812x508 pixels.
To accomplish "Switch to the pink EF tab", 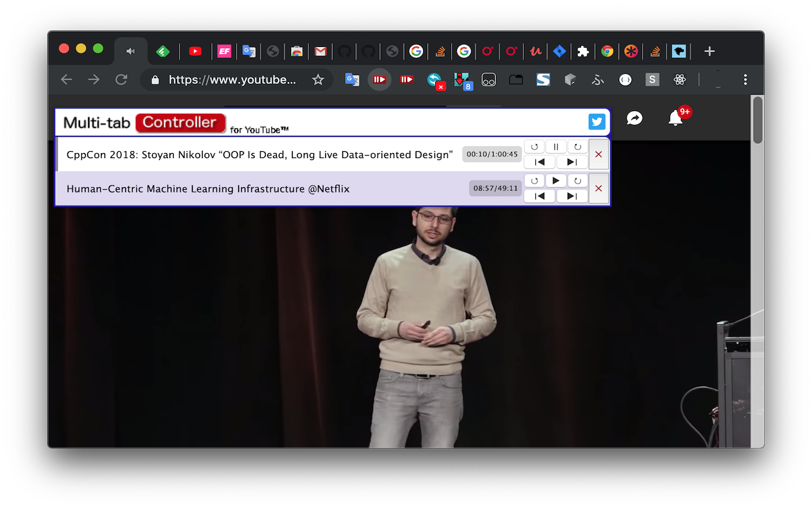I will (x=224, y=51).
